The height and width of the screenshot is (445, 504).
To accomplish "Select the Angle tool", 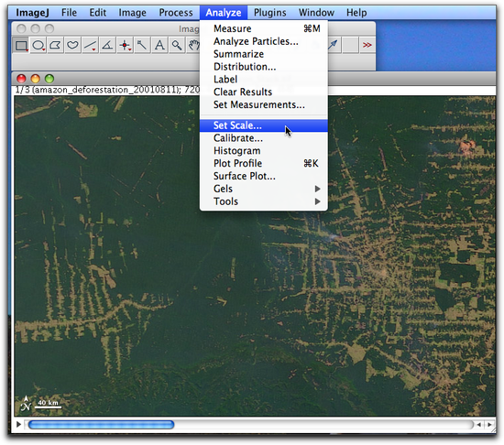I will pyautogui.click(x=107, y=45).
